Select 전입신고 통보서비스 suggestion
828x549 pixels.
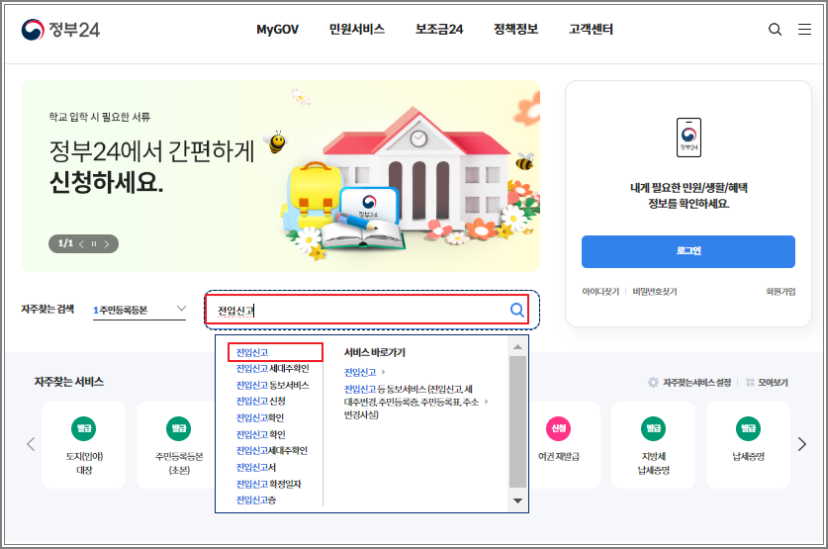tap(272, 385)
